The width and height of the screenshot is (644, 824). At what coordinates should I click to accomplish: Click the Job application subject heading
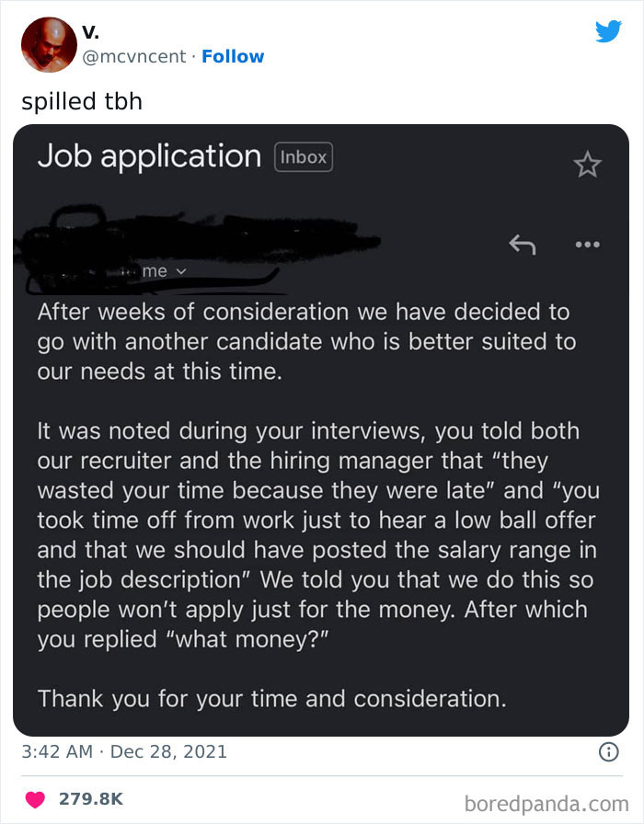click(x=149, y=156)
